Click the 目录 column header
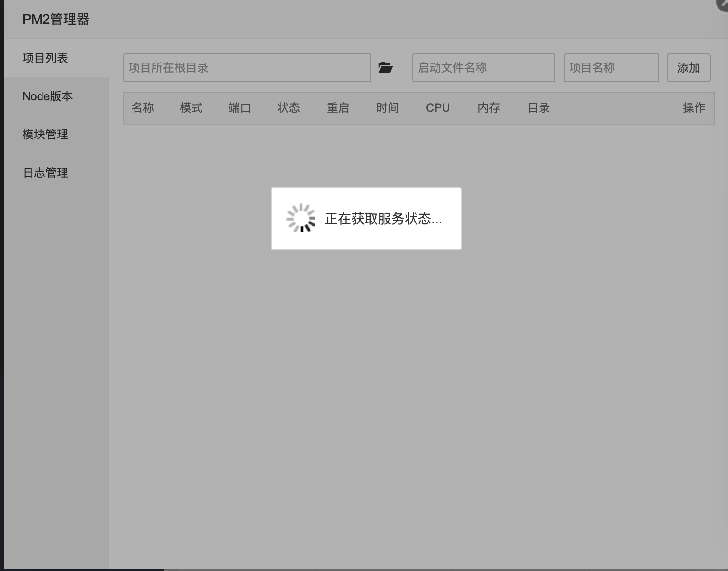This screenshot has width=728, height=571. (x=539, y=108)
